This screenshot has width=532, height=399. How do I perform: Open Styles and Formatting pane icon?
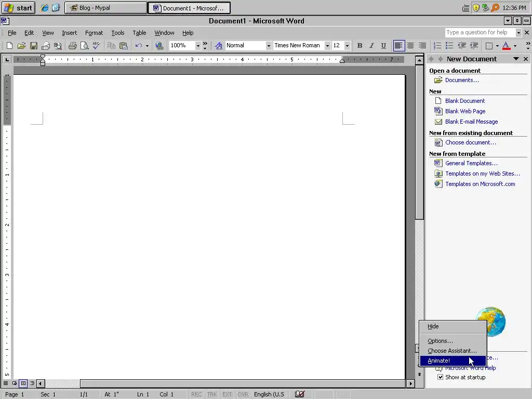(x=219, y=46)
